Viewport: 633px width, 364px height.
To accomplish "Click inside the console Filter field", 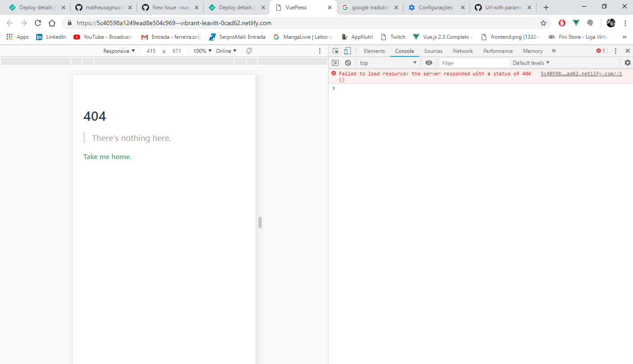I will pos(474,63).
